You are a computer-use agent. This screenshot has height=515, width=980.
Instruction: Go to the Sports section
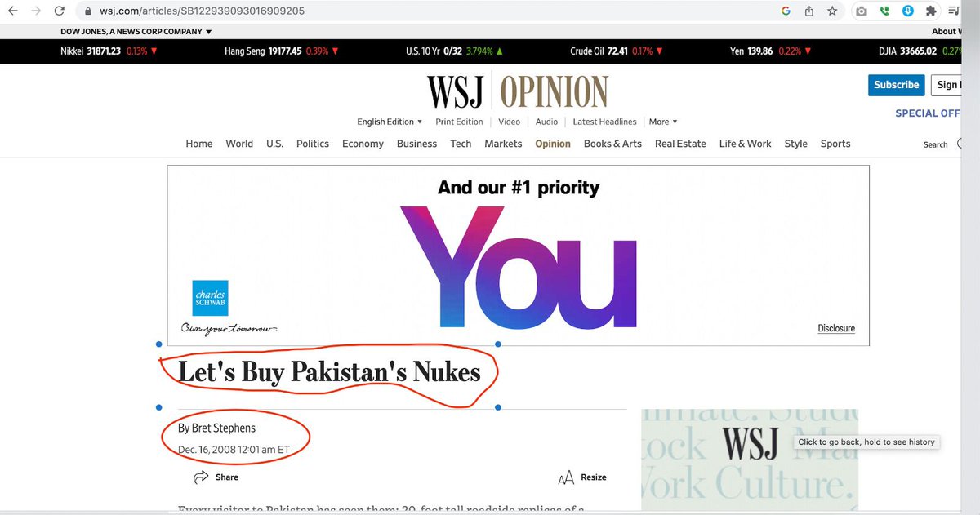click(835, 144)
